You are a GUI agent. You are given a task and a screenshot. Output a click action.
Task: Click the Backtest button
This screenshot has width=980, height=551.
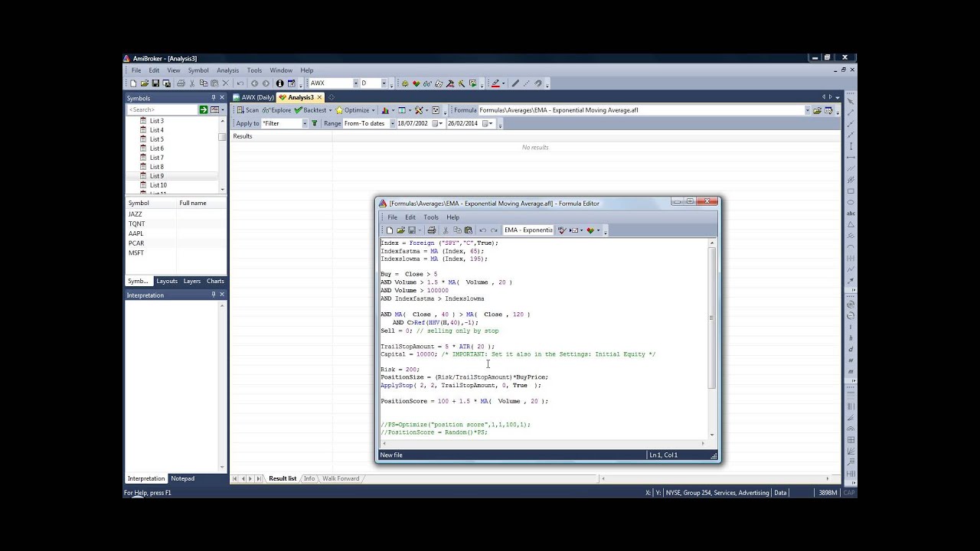click(310, 110)
